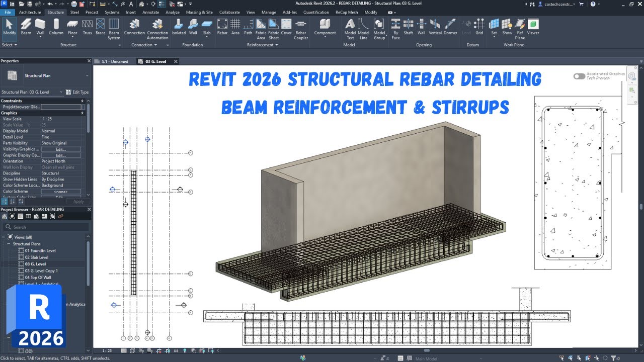
Task: Click Edit button for Graphic Display Options
Action: point(61,155)
